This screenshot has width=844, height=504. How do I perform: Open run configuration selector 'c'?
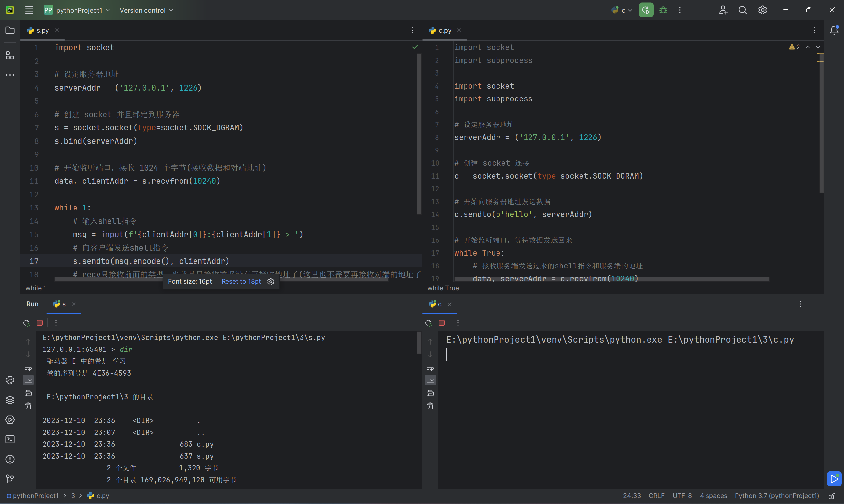[x=621, y=10]
